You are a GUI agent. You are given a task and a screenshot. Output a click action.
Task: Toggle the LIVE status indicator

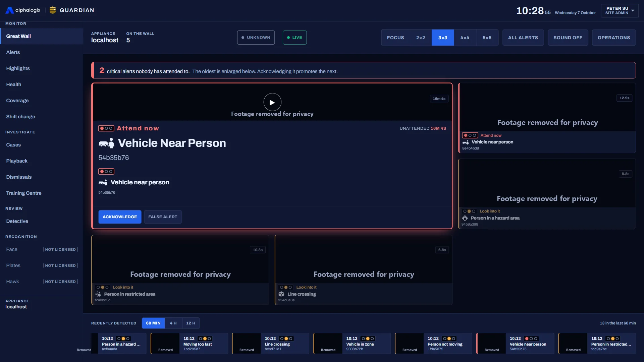point(294,38)
